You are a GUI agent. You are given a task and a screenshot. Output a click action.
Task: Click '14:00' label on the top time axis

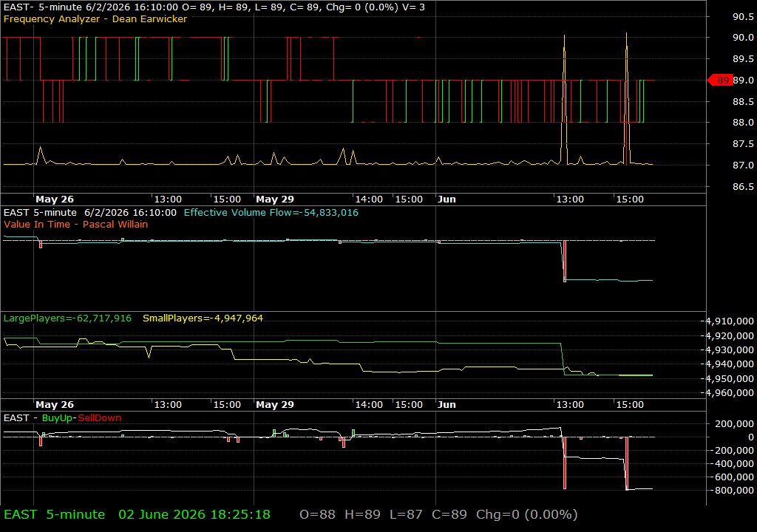(369, 199)
